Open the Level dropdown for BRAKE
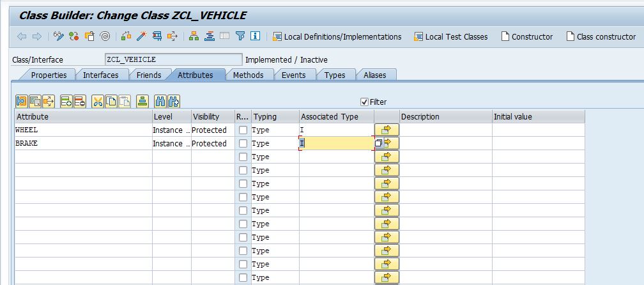Viewport: 644px width, 285px height. pyautogui.click(x=171, y=143)
